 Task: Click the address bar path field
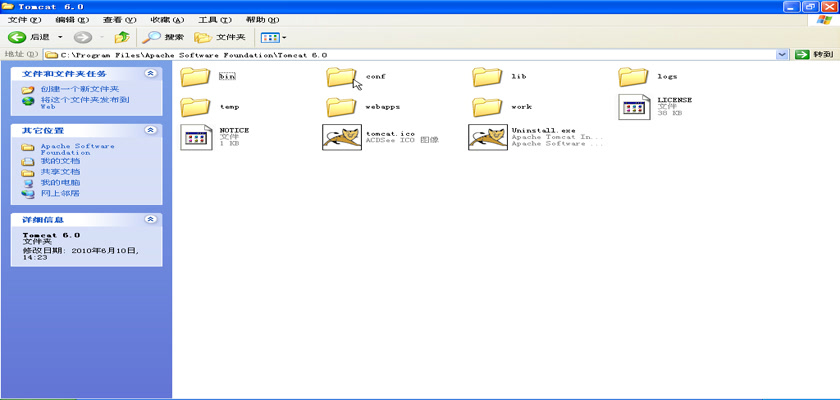pyautogui.click(x=410, y=55)
